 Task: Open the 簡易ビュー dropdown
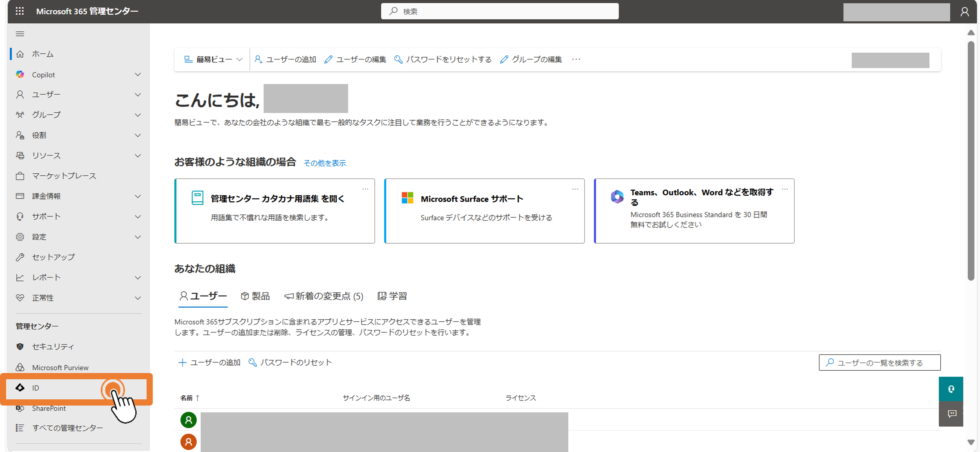(213, 59)
